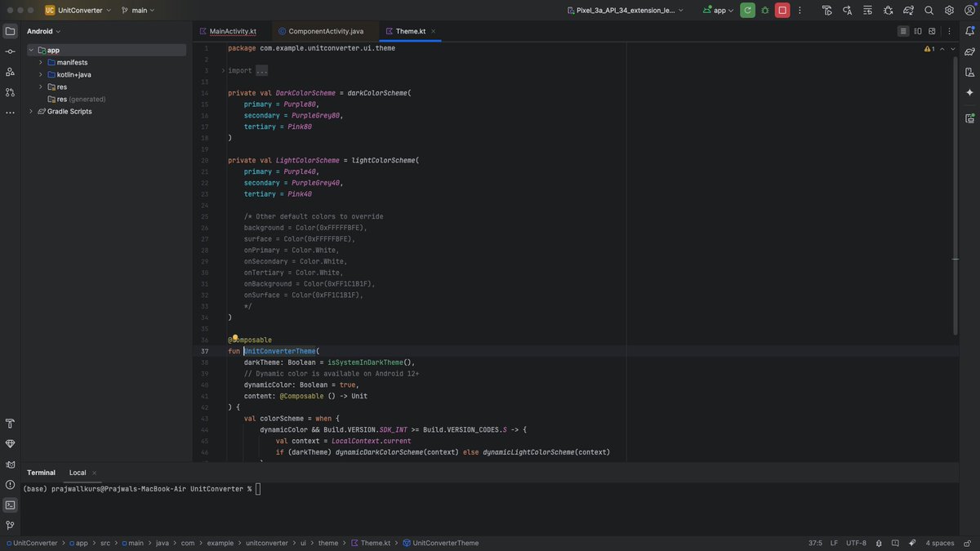
Task: Switch to the MainActivity.kt tab
Action: coord(233,30)
